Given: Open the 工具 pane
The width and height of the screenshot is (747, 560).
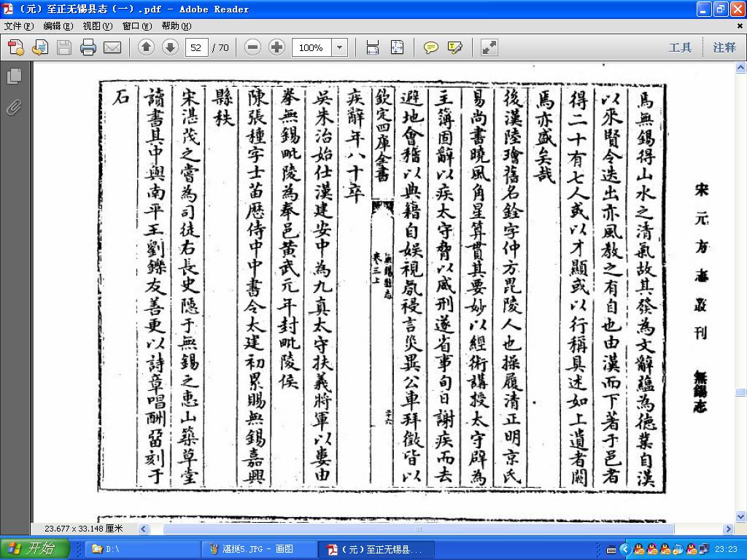Looking at the screenshot, I should [681, 47].
